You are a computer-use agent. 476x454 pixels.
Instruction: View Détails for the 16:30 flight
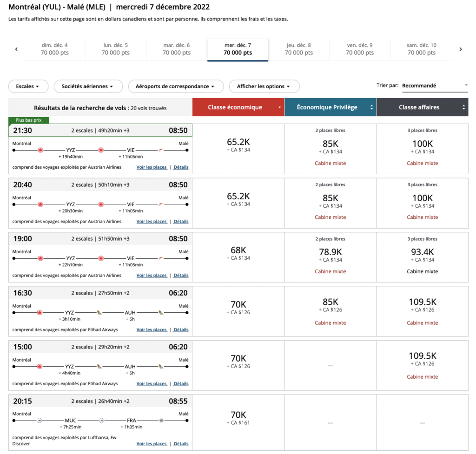(x=181, y=330)
